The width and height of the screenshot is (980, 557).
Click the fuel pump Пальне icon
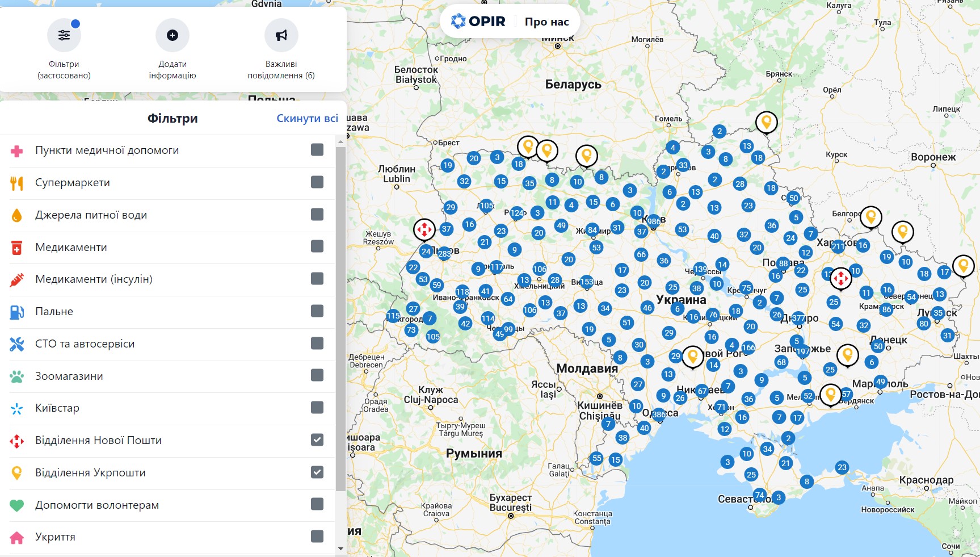tap(18, 311)
